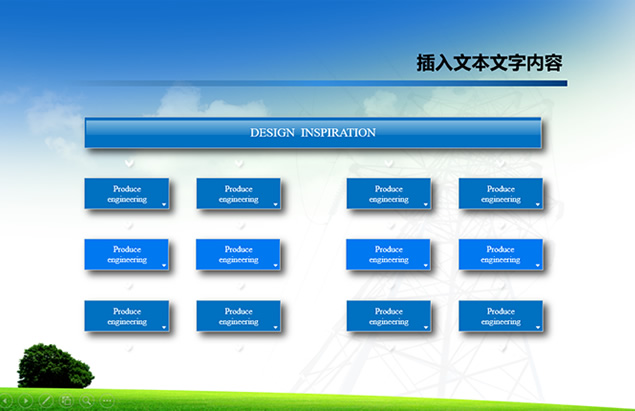Screen dimensions: 635x411
Task: Open the small arrow on bottom-row third box
Action: [426, 327]
